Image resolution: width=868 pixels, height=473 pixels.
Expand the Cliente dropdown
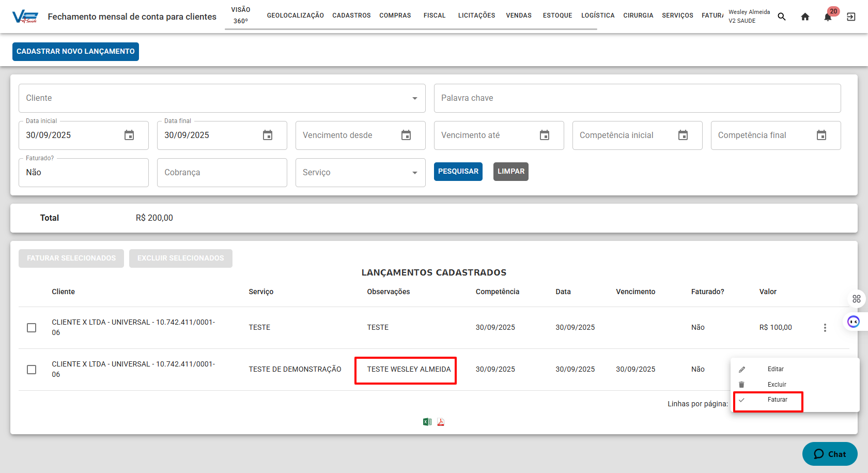(414, 98)
